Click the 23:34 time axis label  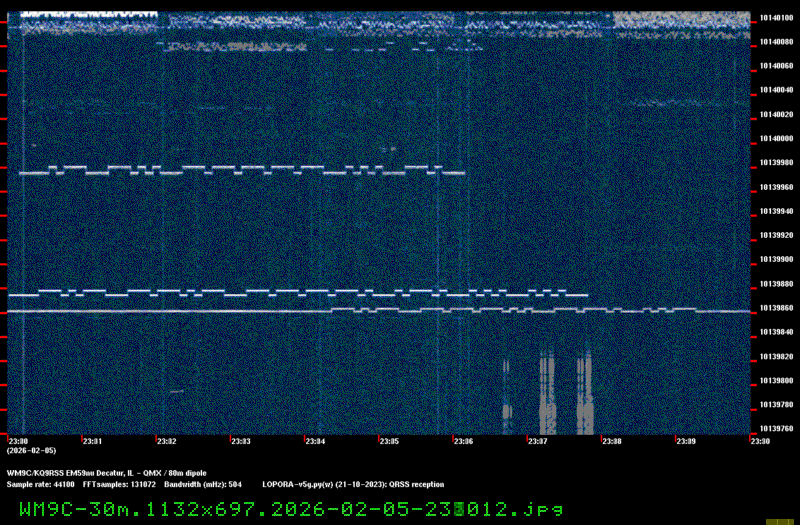(315, 441)
